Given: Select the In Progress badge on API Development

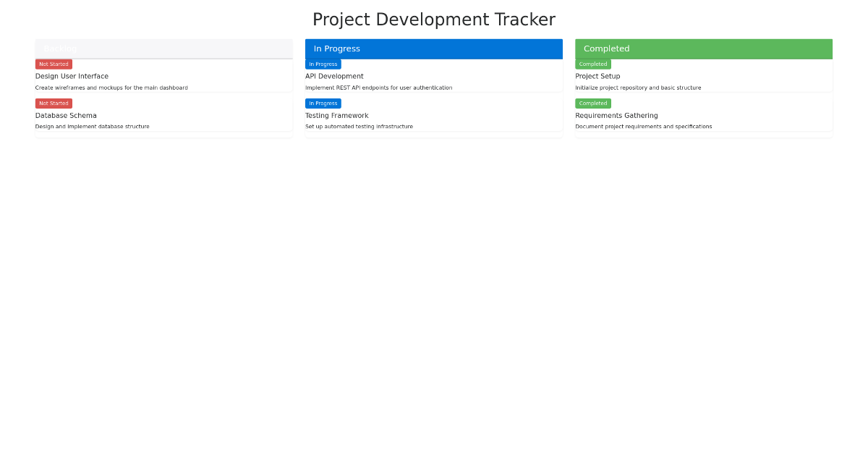Looking at the screenshot, I should [323, 64].
